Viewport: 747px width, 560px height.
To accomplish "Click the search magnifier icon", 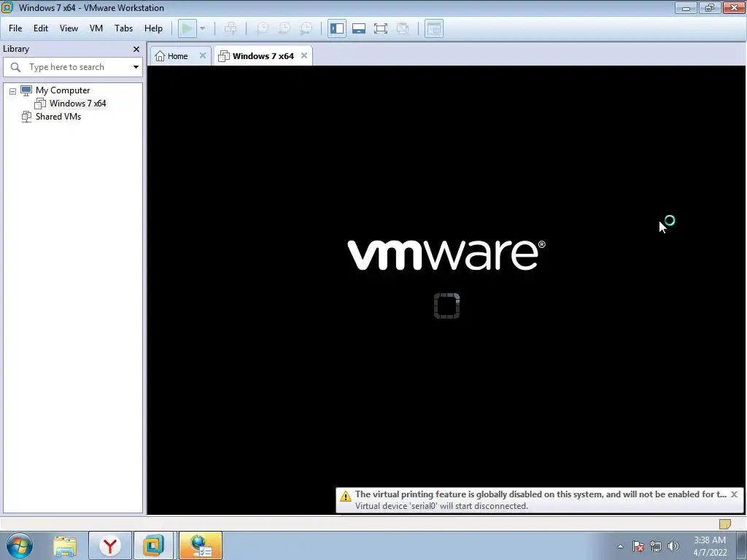I will (x=16, y=67).
